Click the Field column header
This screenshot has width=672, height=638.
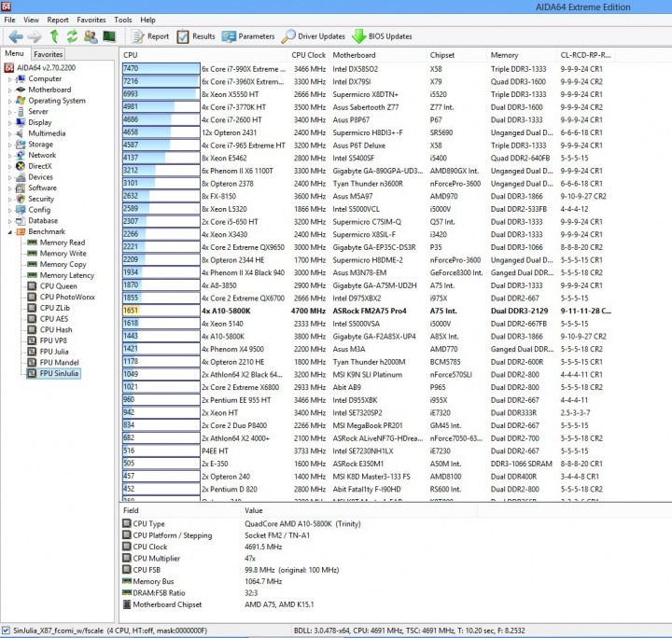click(180, 510)
